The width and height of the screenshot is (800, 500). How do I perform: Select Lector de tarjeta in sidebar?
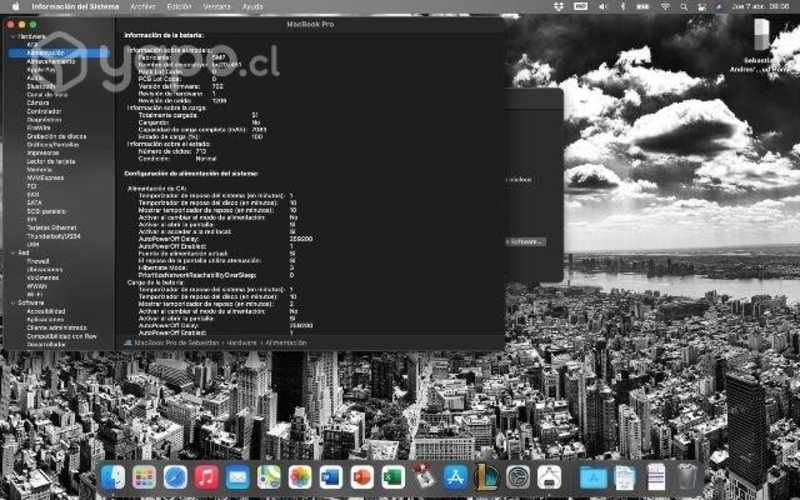(51, 161)
